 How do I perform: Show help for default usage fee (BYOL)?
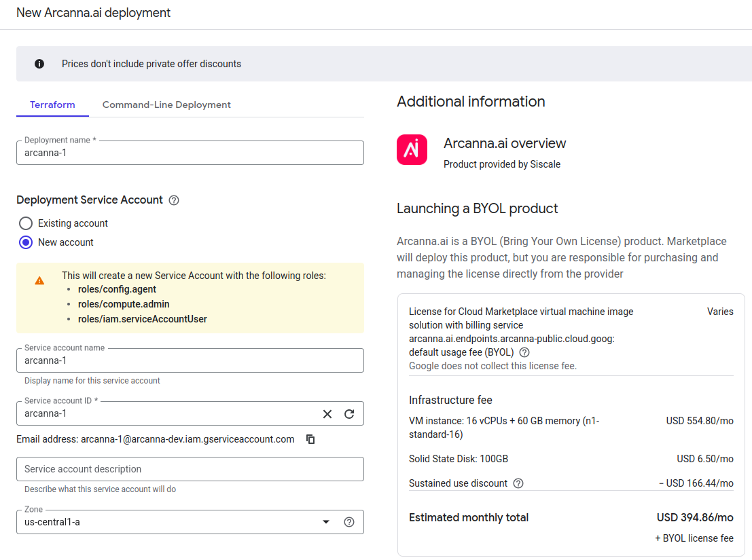(x=524, y=352)
